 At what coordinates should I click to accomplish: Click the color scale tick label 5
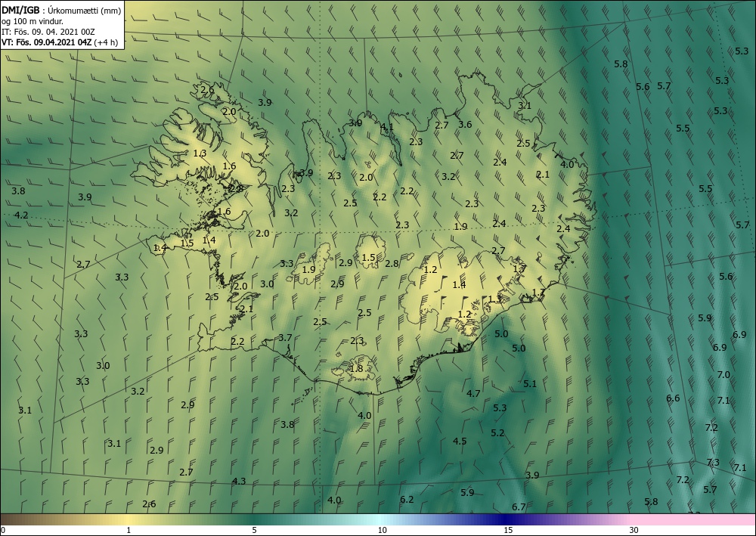point(254,530)
